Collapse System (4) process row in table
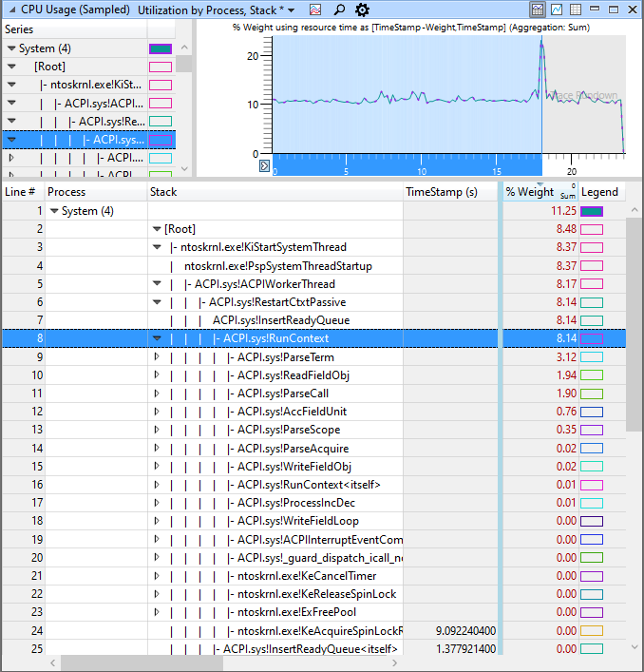Image resolution: width=644 pixels, height=672 pixels. point(54,211)
